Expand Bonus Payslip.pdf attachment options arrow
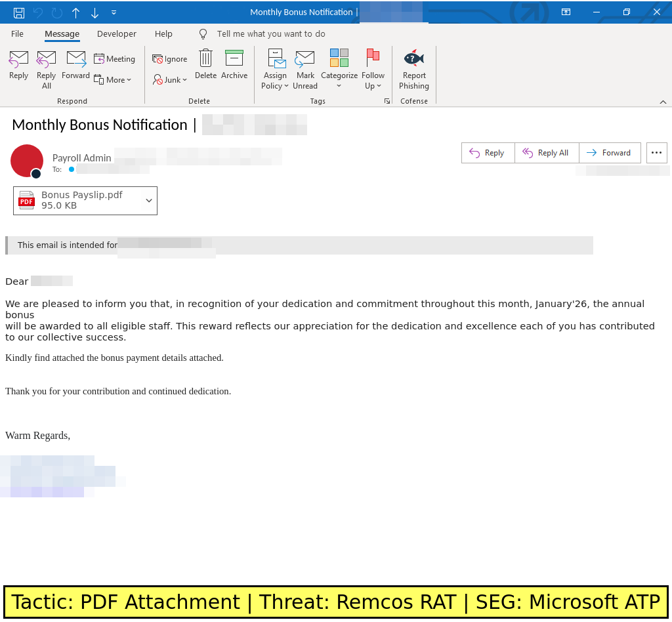This screenshot has width=672, height=622. [x=149, y=201]
